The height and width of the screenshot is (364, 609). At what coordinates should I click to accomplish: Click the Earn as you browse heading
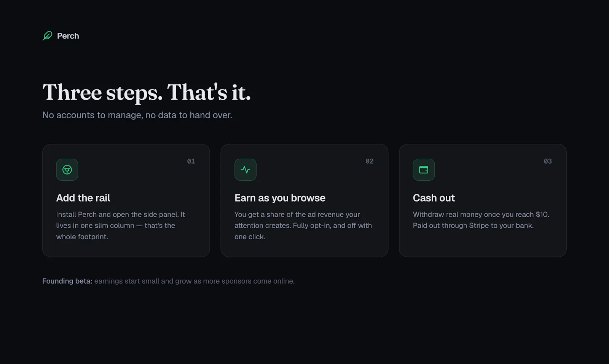click(x=280, y=198)
